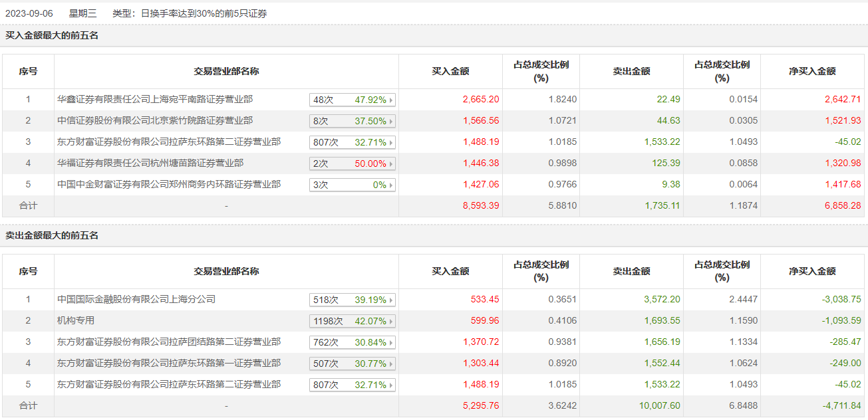The height and width of the screenshot is (420, 868).
Task: Open 东方财富拉萨团结路第二证券营业部 link
Action: point(169,342)
